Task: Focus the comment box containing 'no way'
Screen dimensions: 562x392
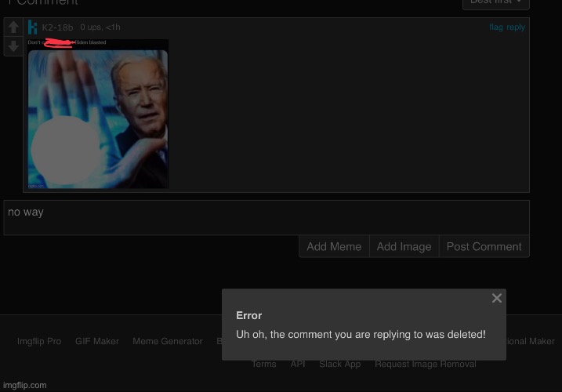Action: [x=266, y=217]
